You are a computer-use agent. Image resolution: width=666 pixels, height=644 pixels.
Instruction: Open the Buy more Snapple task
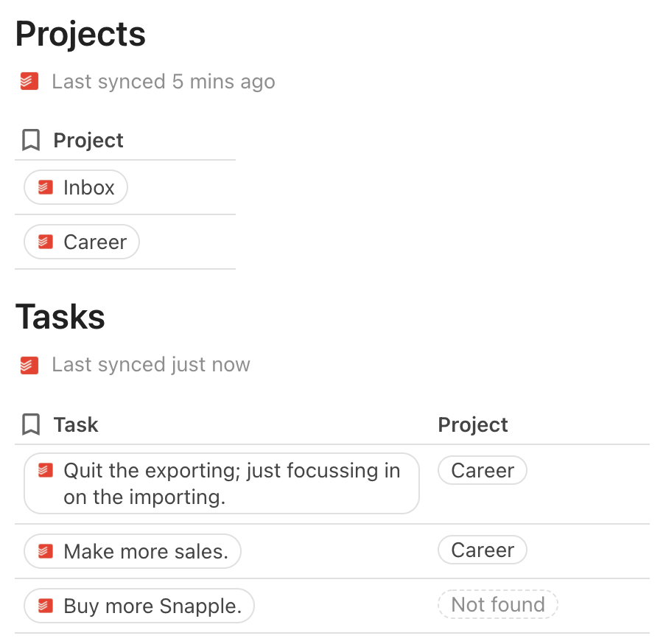139,606
